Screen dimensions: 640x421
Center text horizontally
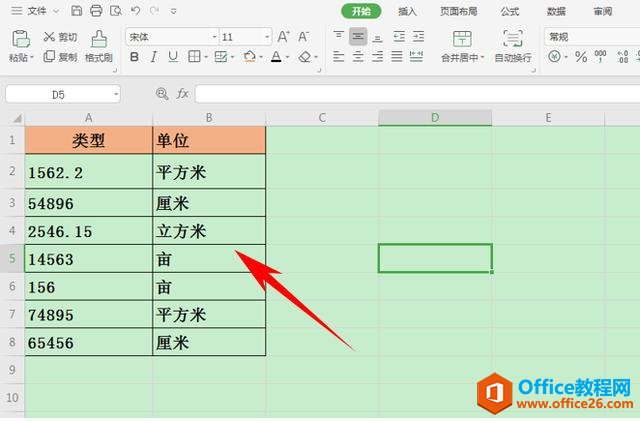click(358, 56)
